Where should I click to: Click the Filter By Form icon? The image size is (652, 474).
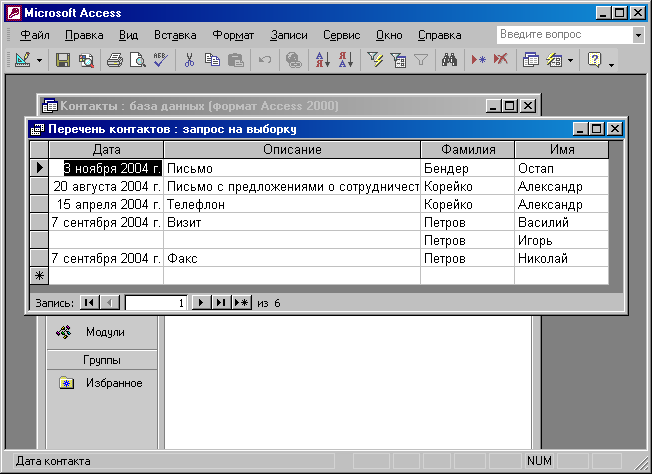click(398, 60)
